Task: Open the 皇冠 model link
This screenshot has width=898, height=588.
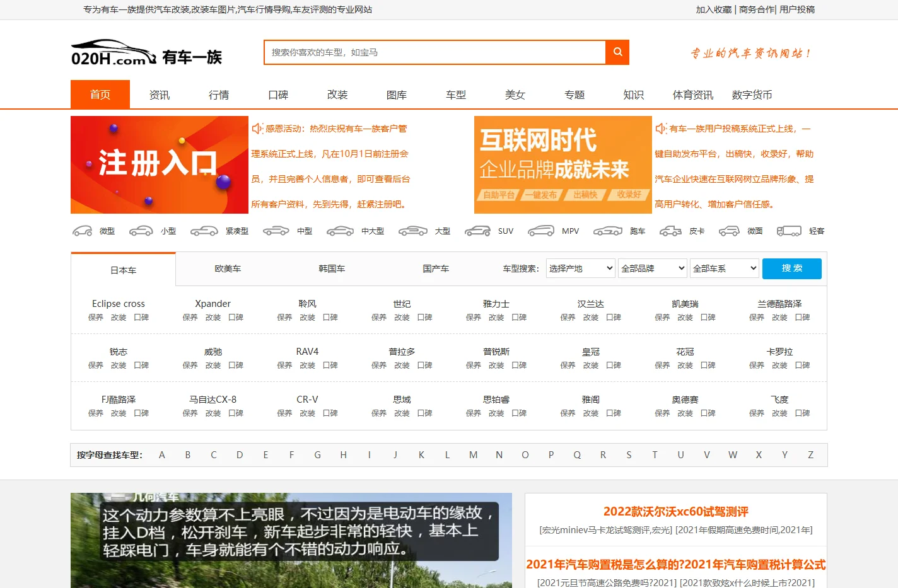Action: tap(591, 352)
